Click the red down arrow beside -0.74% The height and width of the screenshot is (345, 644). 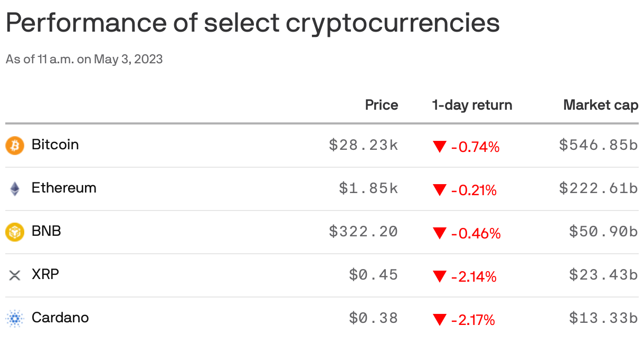coord(439,147)
